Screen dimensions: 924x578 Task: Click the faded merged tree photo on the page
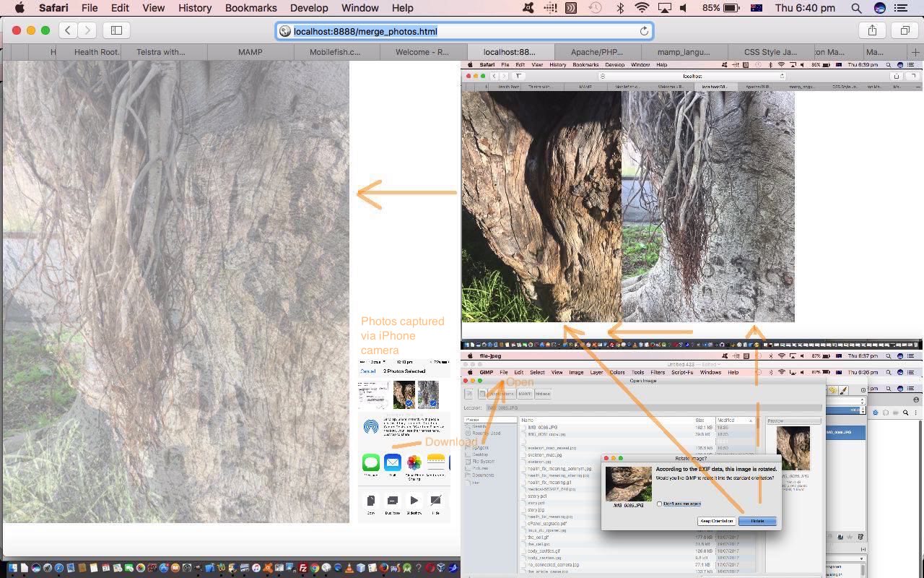click(176, 292)
